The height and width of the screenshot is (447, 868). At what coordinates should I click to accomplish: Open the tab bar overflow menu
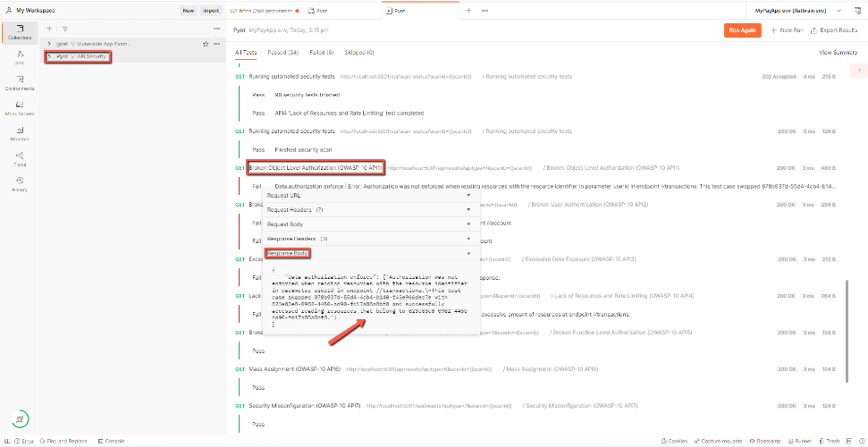click(x=485, y=11)
